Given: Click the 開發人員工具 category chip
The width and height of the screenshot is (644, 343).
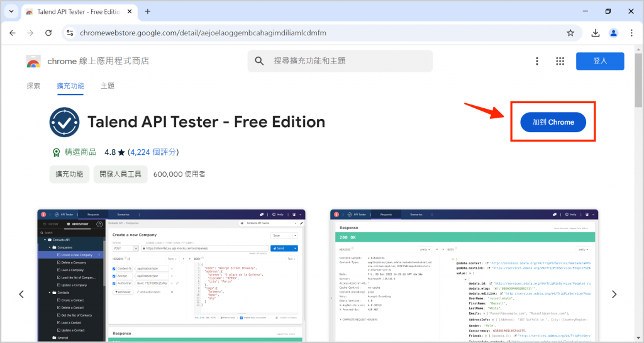Looking at the screenshot, I should click(120, 174).
